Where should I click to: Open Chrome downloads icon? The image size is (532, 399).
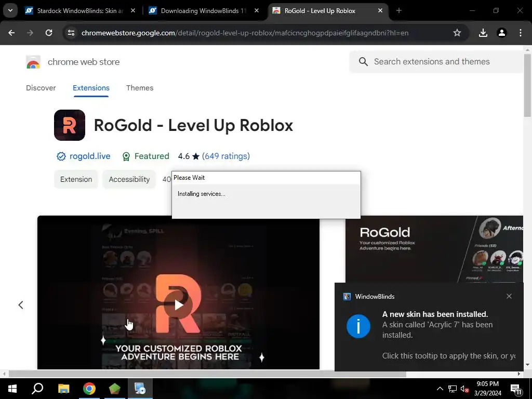pyautogui.click(x=483, y=33)
